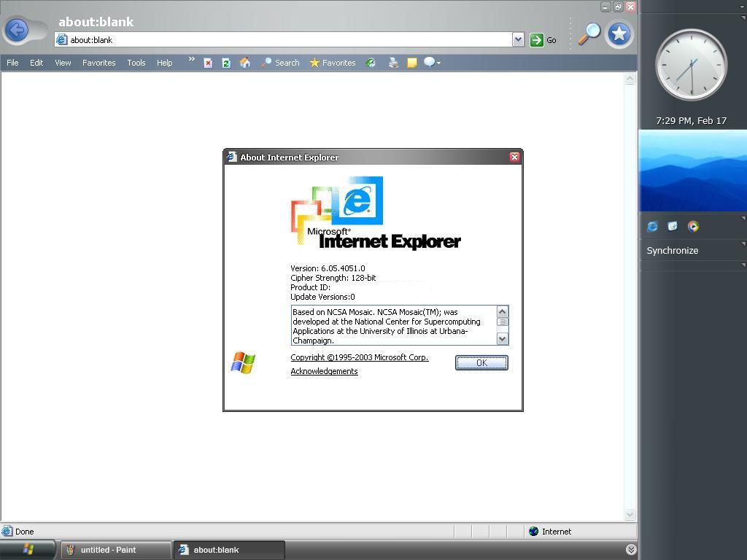Click the About Internet Explorer dialog title icon
Viewport: 747px width, 560px height.
[x=232, y=157]
